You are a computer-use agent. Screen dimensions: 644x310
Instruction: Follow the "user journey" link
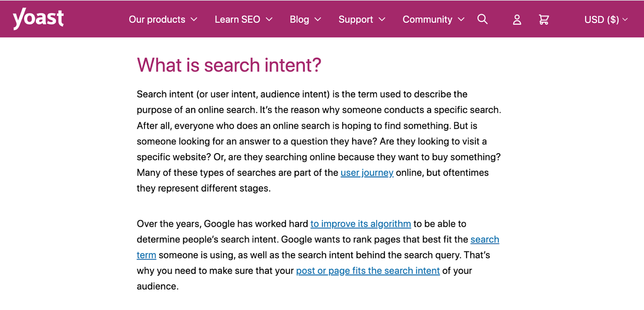367,173
